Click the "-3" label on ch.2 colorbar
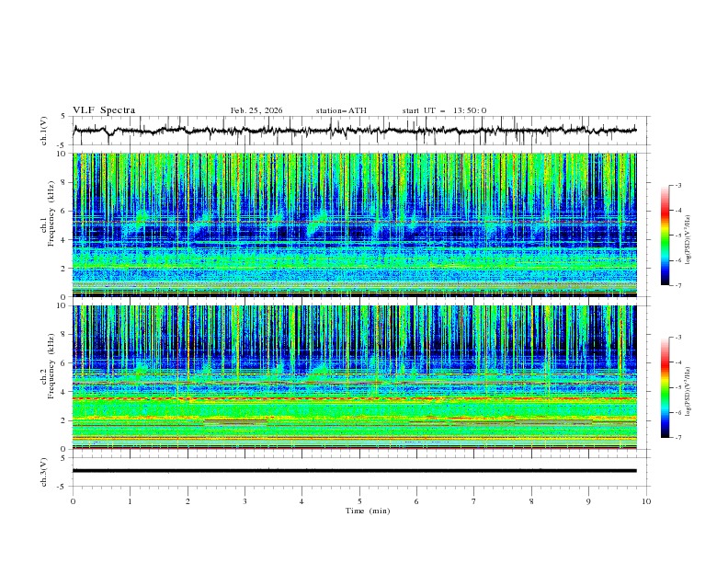The image size is (728, 563). (678, 338)
